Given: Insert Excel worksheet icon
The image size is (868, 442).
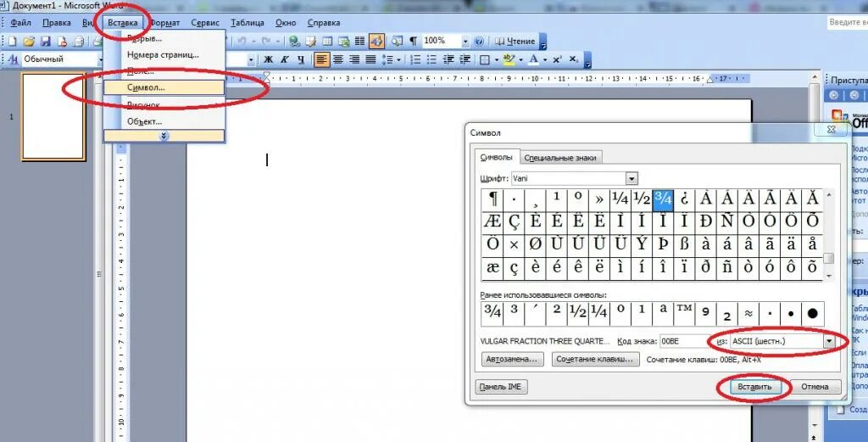Looking at the screenshot, I should 344,41.
